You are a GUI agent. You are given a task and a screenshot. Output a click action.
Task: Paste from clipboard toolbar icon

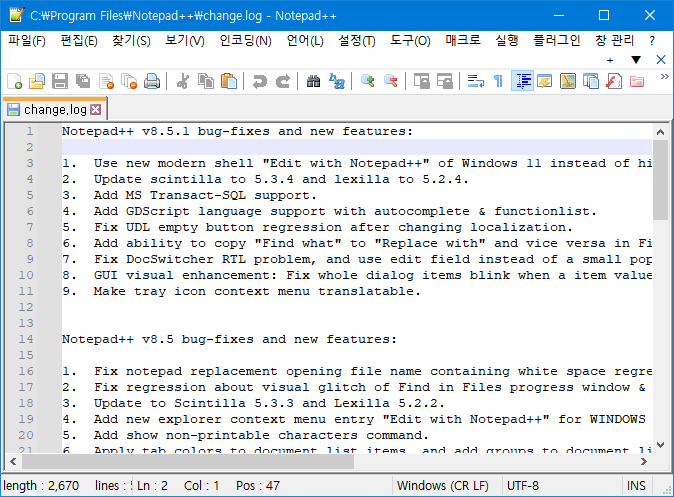click(x=229, y=81)
